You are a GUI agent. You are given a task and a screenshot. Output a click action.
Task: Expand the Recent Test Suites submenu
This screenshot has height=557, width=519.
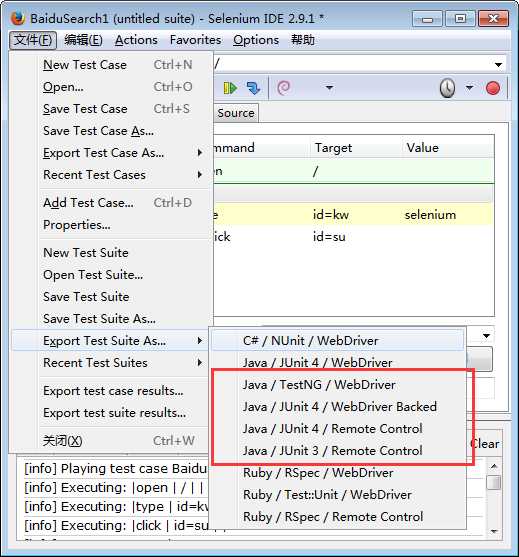tap(200, 363)
